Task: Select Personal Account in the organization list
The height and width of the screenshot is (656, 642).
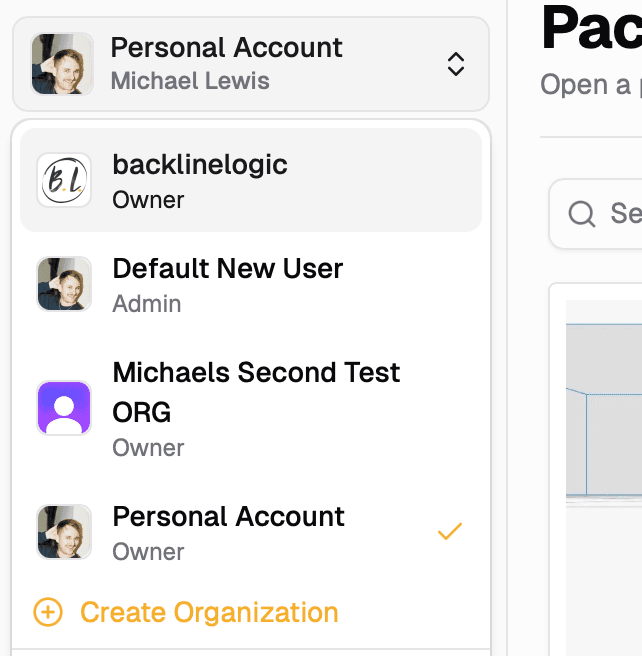Action: [228, 517]
